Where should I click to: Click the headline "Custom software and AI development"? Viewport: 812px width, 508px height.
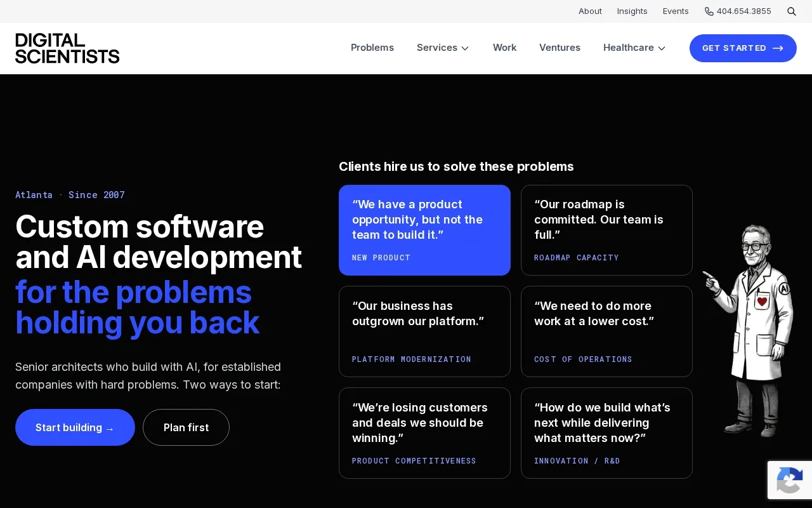(159, 242)
